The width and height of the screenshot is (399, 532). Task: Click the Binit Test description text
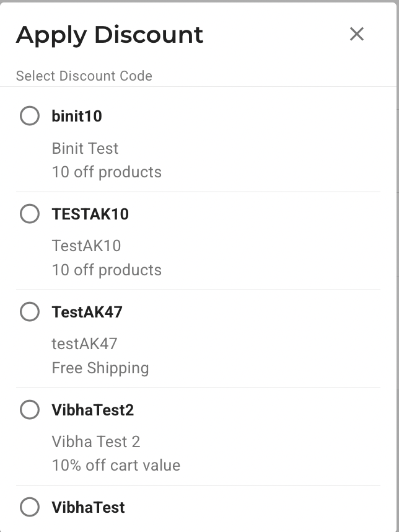coord(85,148)
